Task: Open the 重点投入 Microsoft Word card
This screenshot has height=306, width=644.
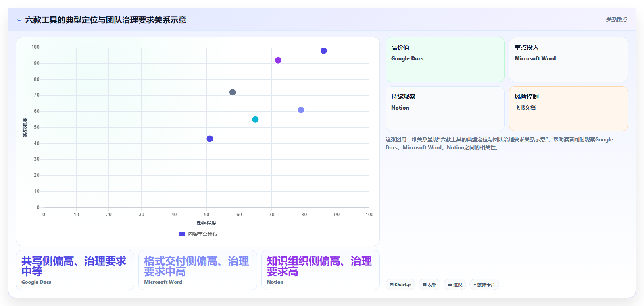Action: coord(568,60)
